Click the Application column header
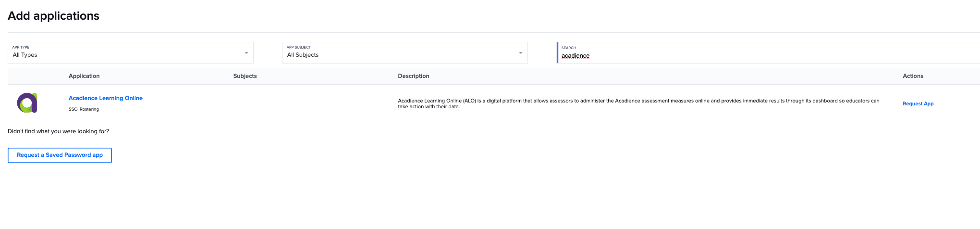 pyautogui.click(x=84, y=76)
